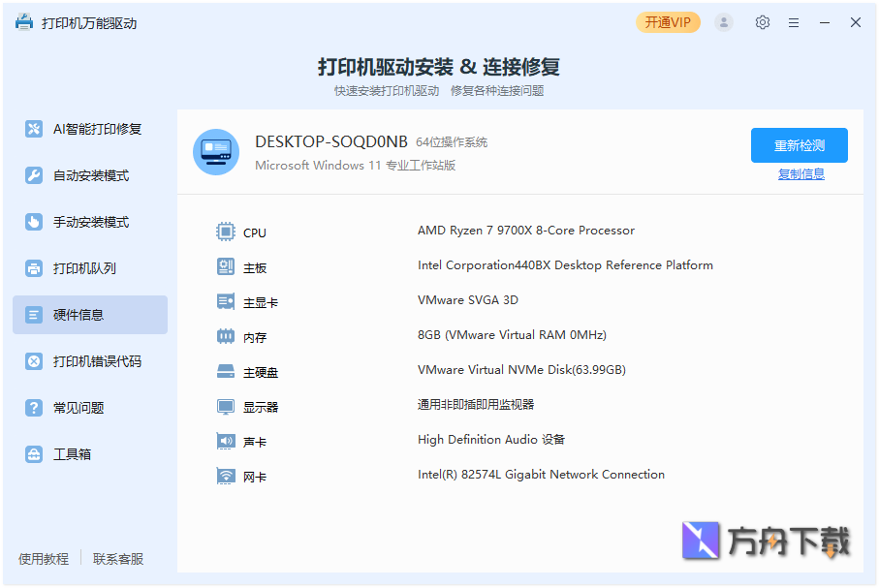879x588 pixels.
Task: Click the list icon for 硬件信息
Action: (x=34, y=315)
